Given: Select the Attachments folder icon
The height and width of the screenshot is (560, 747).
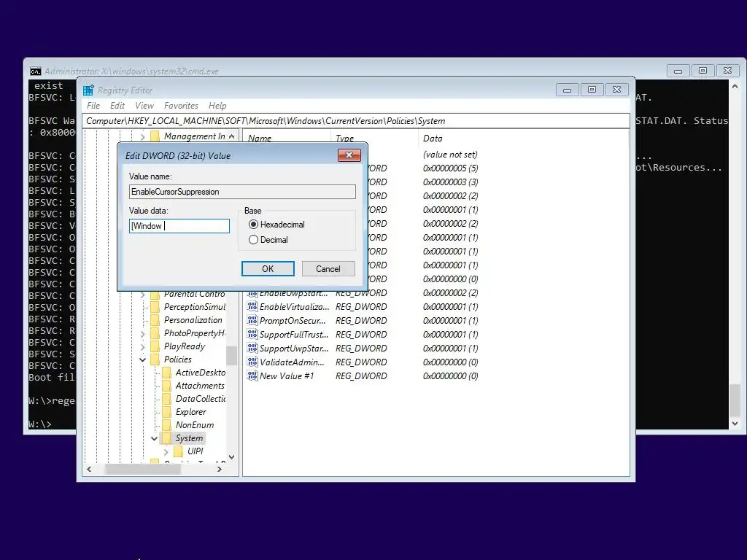Looking at the screenshot, I should pyautogui.click(x=166, y=386).
